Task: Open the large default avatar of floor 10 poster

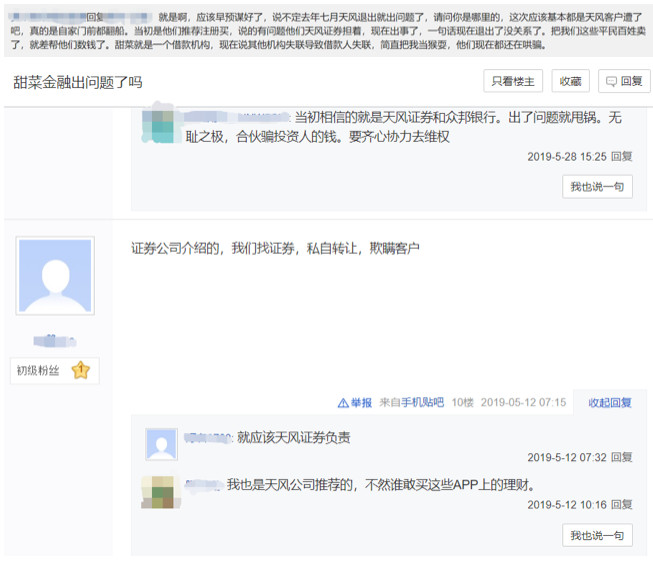Action: click(55, 276)
